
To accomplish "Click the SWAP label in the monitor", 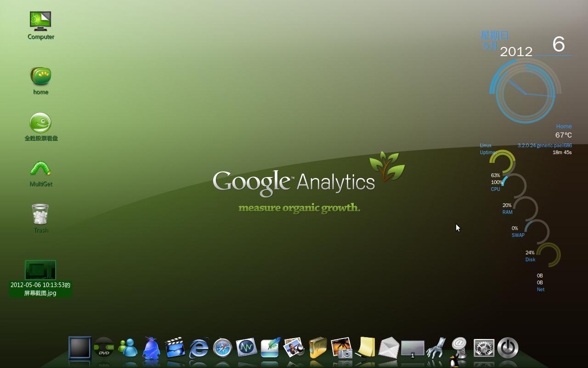I will (518, 235).
